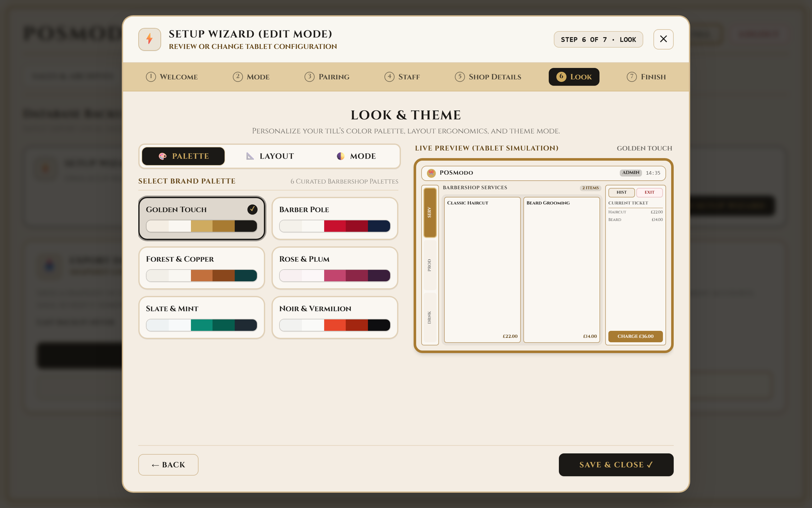The image size is (812, 508).
Task: Go to the Mode wizard step
Action: [x=251, y=77]
